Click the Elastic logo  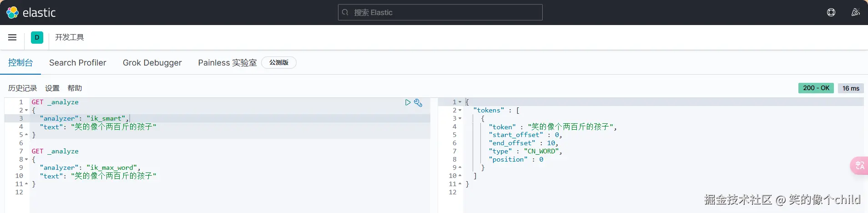click(31, 12)
